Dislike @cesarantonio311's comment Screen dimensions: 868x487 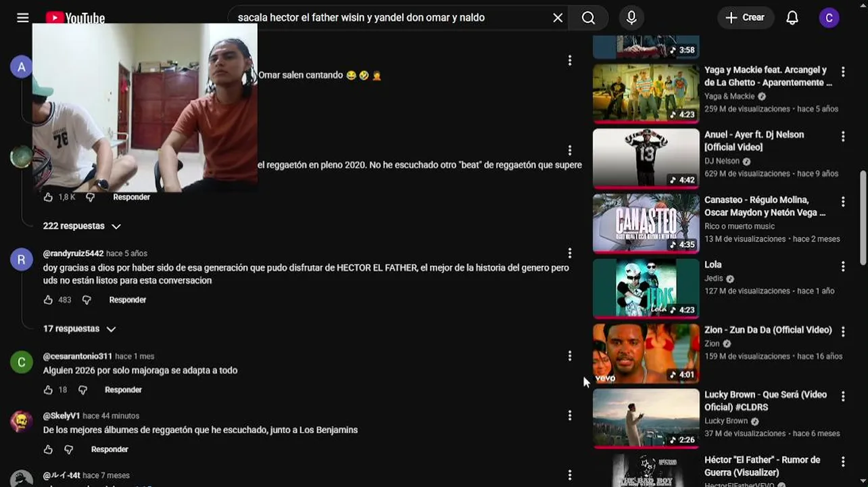click(82, 390)
